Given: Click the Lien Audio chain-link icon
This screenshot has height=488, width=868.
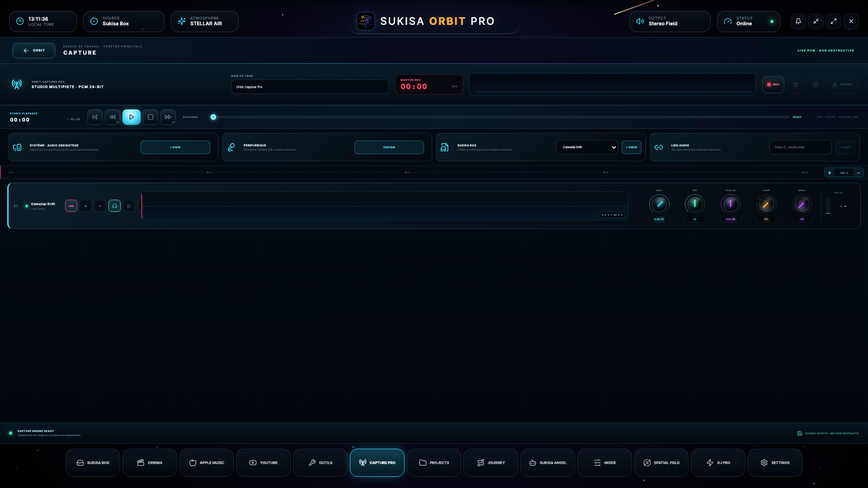Looking at the screenshot, I should click(659, 147).
